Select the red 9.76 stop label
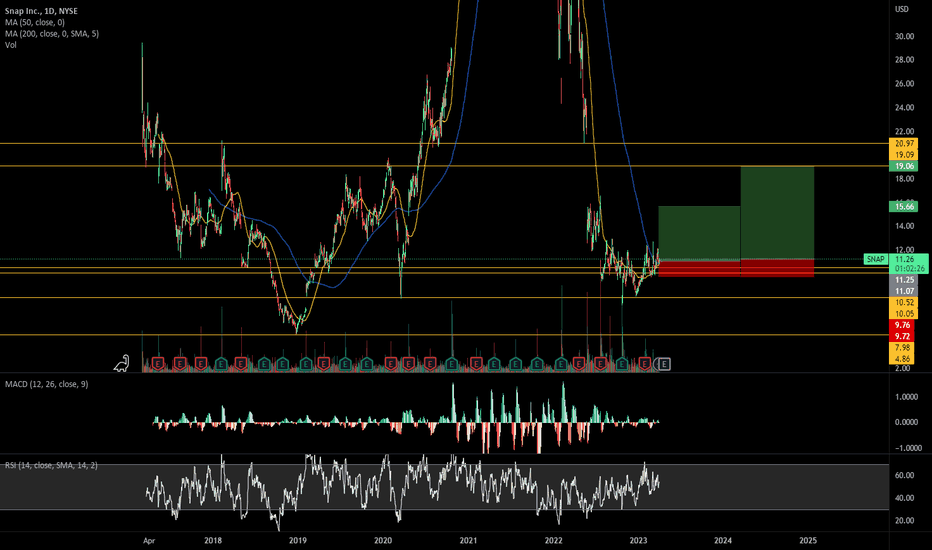932x550 pixels. [x=902, y=325]
